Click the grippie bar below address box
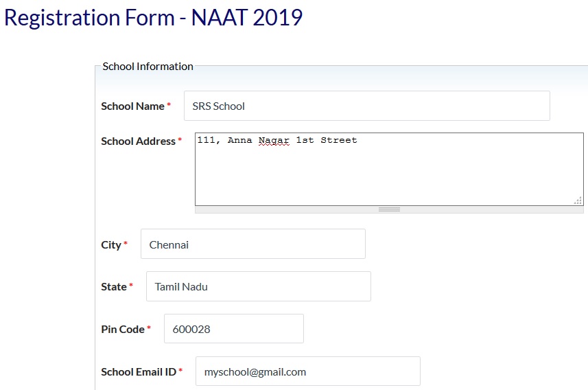This screenshot has width=588, height=390. tap(389, 209)
